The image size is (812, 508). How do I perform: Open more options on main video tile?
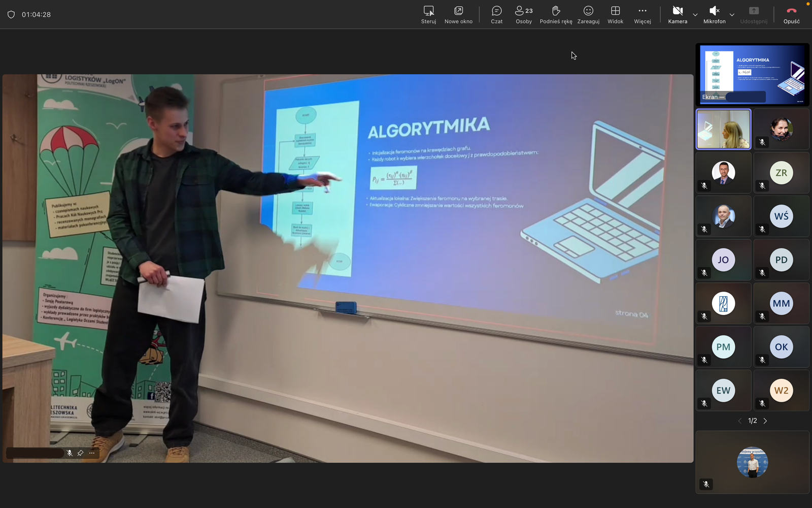pyautogui.click(x=92, y=453)
